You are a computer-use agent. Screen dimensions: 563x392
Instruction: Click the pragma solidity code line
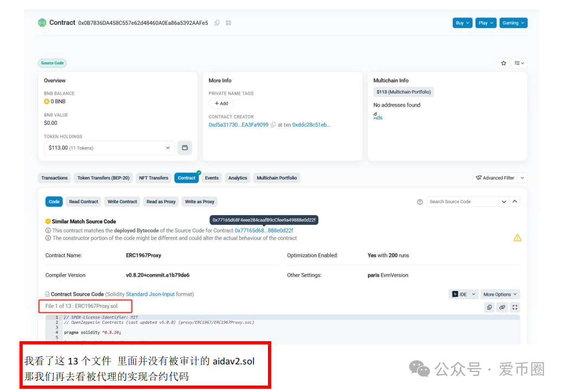(x=92, y=333)
